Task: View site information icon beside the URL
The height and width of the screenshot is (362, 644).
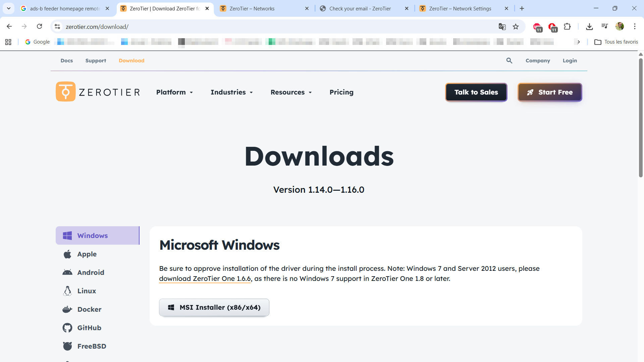Action: tap(58, 26)
